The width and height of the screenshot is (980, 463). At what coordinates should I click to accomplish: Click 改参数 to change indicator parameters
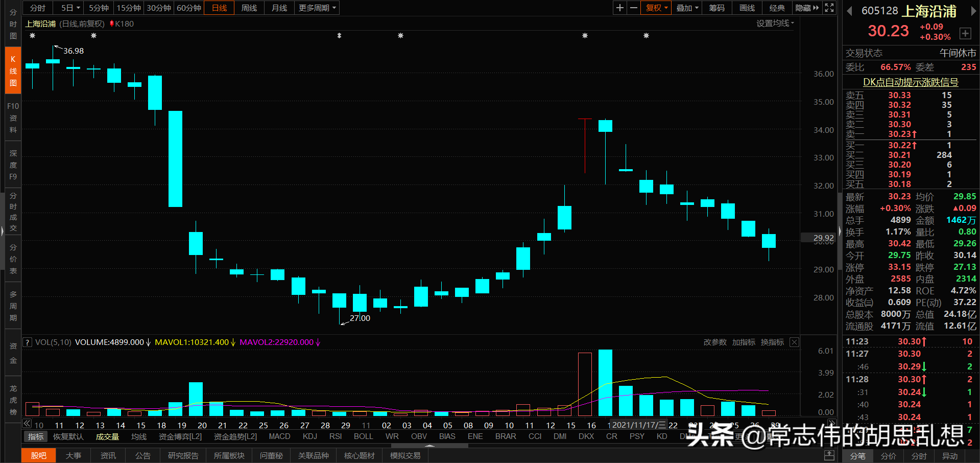click(x=714, y=342)
